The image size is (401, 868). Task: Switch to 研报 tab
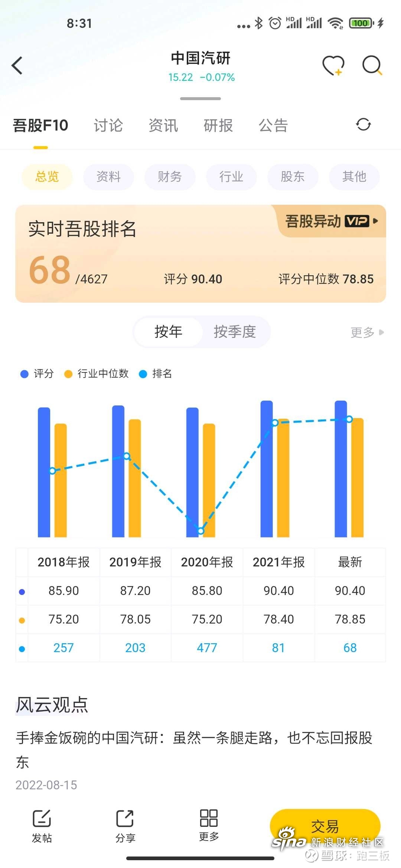click(218, 125)
